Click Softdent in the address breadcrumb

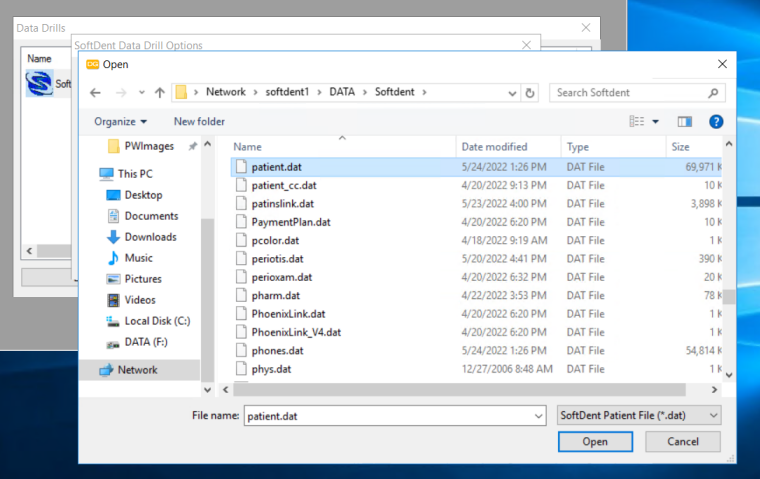tap(395, 92)
